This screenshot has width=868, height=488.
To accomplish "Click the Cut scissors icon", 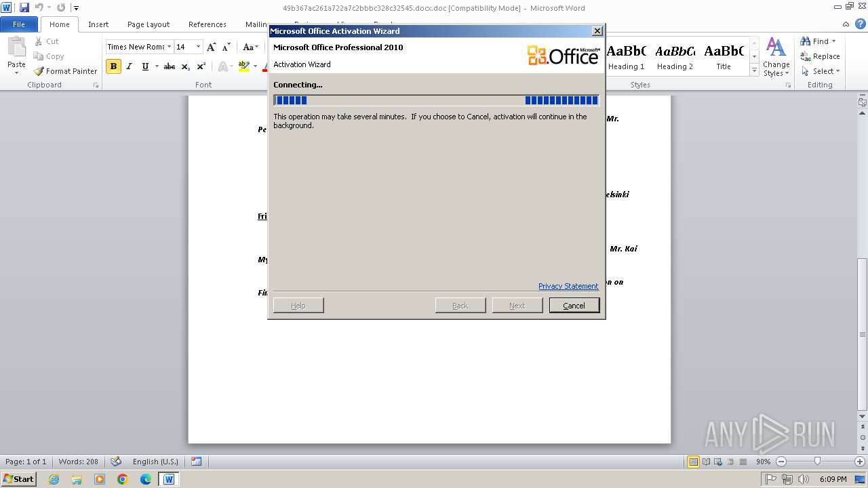I will click(x=39, y=41).
